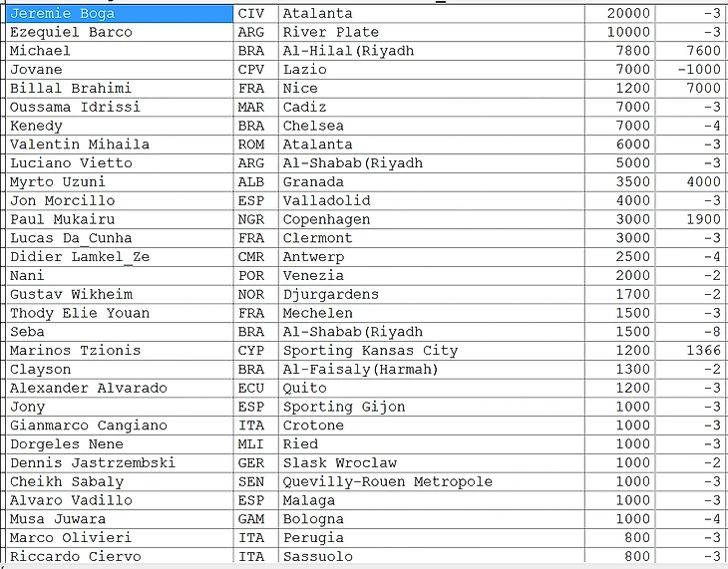
Task: Select Quevilly-Rouen Metropole club cell
Action: point(432,481)
